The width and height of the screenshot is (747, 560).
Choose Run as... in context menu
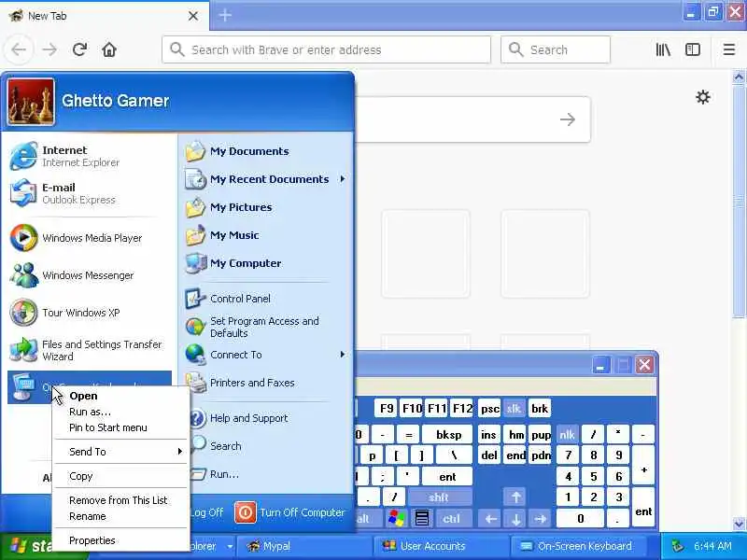click(x=120, y=412)
